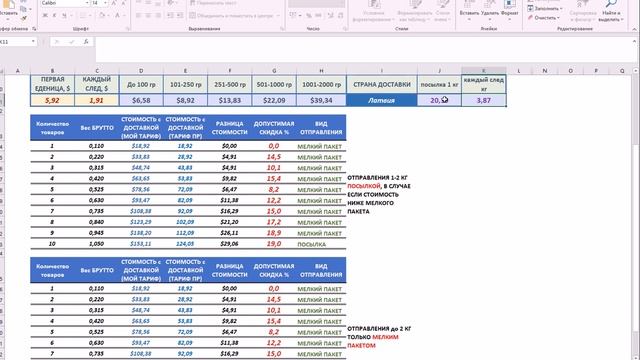
Task: Open the Clear (Очистить) dropdown
Action: coord(544,18)
